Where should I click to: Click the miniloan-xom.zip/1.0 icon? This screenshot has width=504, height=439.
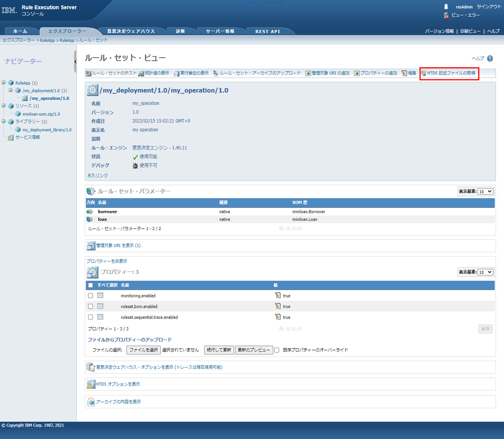[x=18, y=114]
